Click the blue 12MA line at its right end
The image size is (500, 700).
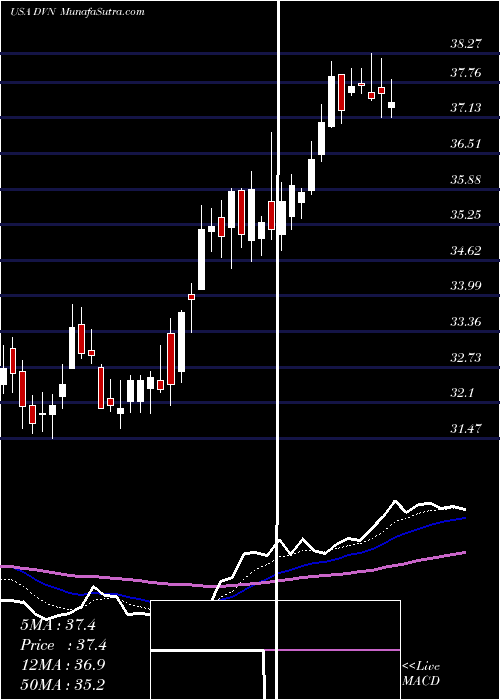point(464,518)
